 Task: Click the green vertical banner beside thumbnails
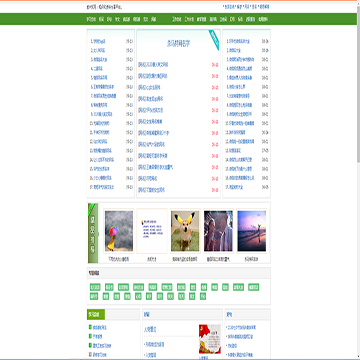coord(93,233)
